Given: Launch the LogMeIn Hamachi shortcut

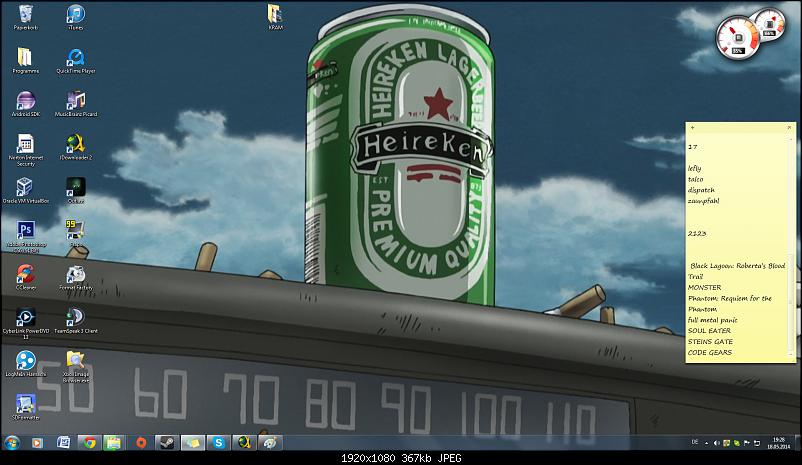Looking at the screenshot, I should (x=25, y=364).
